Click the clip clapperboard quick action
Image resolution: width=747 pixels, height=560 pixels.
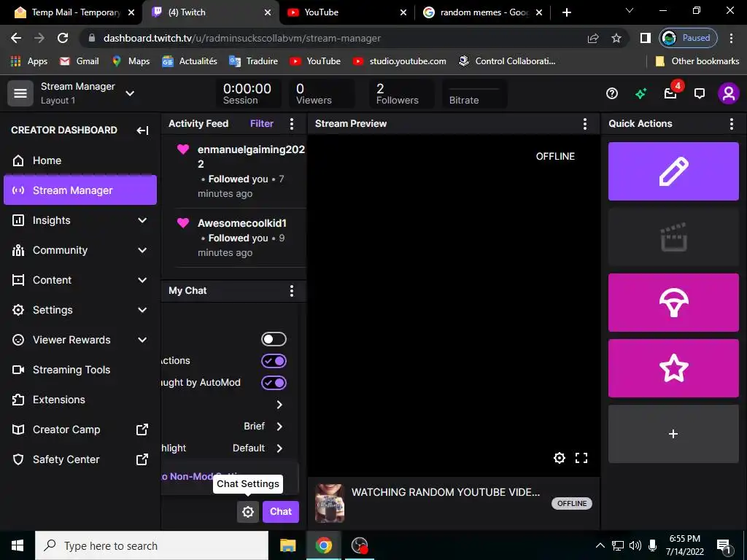[x=673, y=237]
